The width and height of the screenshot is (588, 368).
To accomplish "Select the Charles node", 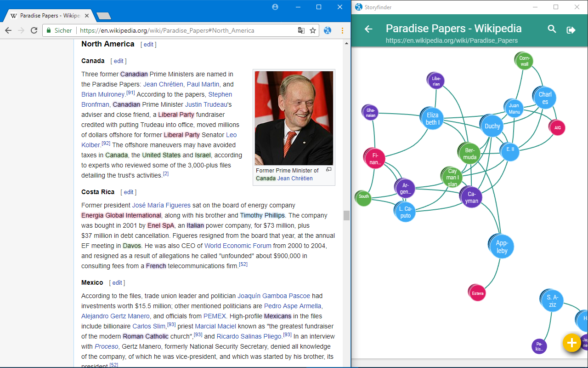I will (545, 98).
